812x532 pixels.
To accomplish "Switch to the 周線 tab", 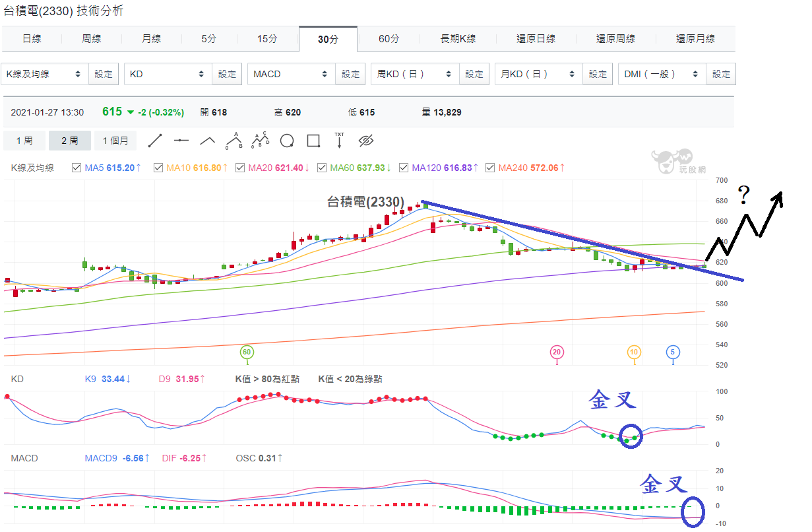I will (x=92, y=39).
